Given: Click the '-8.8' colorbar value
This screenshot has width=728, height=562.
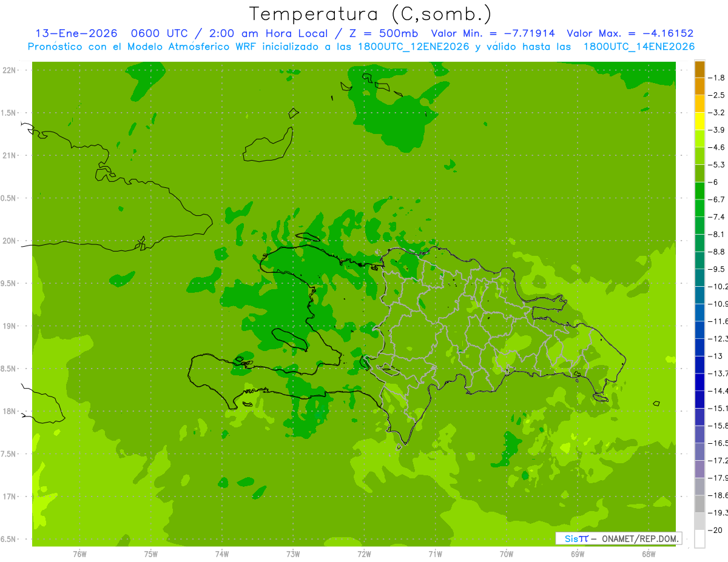Looking at the screenshot, I should coord(718,252).
